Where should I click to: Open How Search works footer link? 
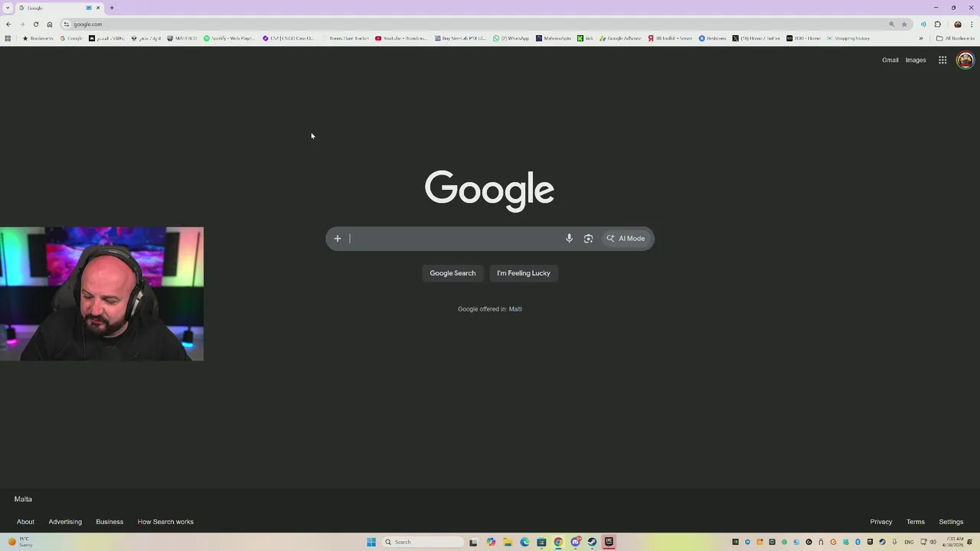(165, 522)
